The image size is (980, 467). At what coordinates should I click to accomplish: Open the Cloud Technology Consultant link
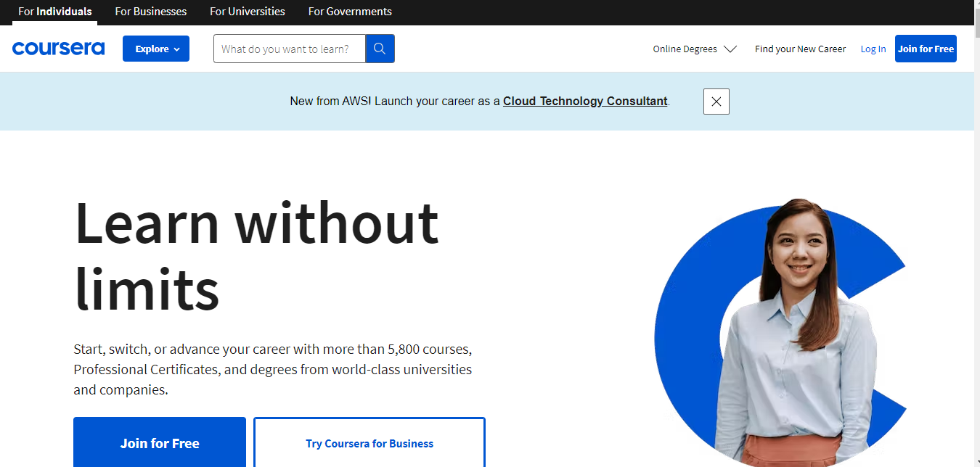[585, 102]
